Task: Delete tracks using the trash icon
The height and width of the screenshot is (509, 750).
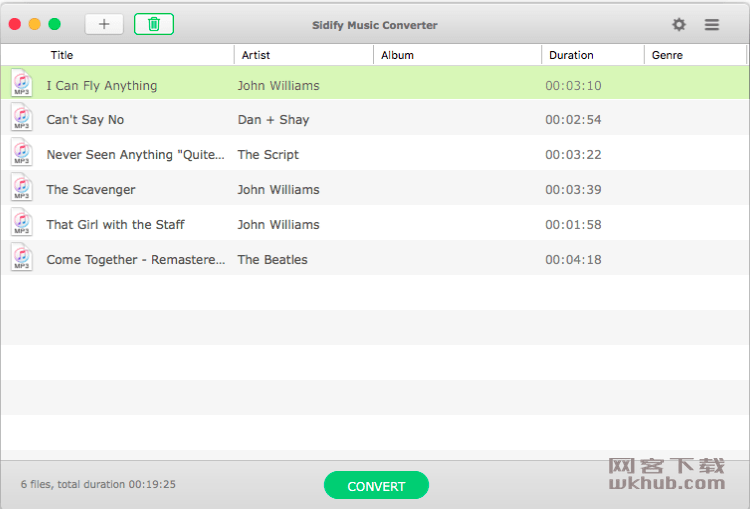Action: [x=154, y=24]
